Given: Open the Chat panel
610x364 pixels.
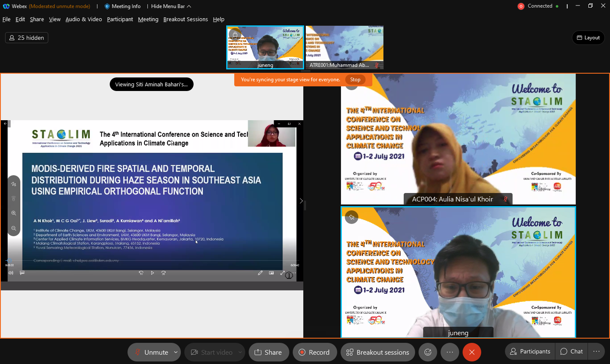Looking at the screenshot, I should click(x=571, y=351).
